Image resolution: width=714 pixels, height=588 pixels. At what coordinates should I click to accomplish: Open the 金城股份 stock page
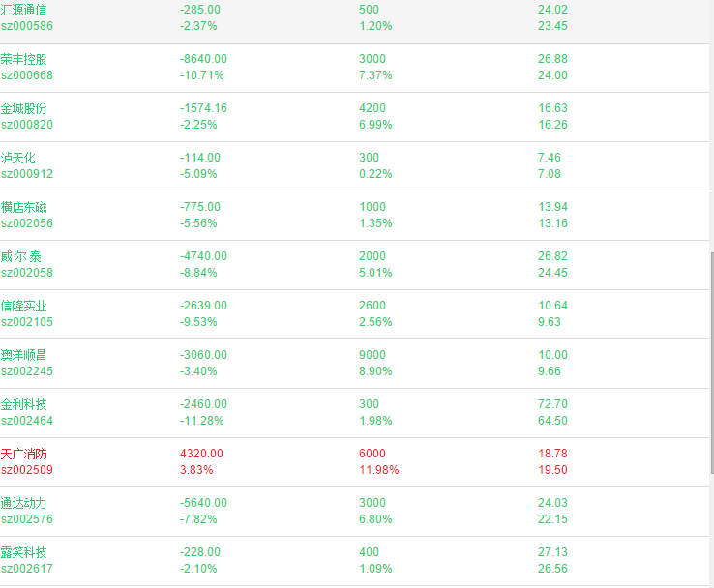[23, 108]
